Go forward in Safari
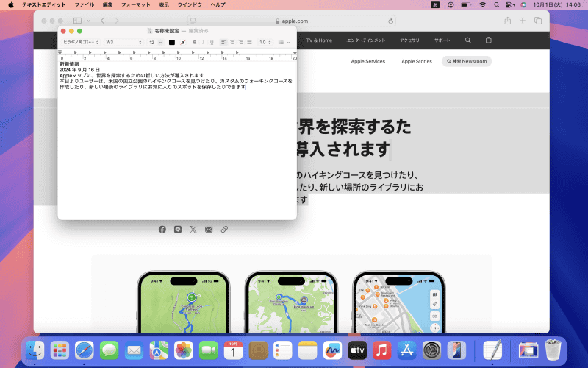 117,21
